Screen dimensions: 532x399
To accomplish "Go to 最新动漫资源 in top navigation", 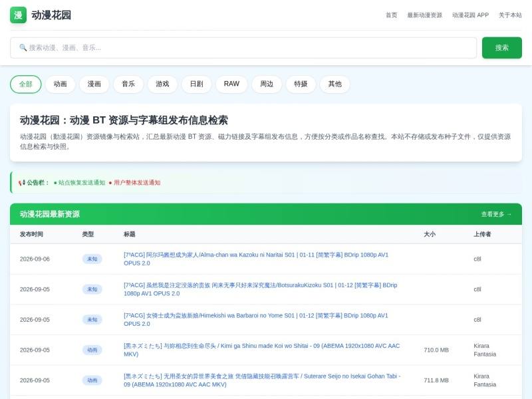I will point(424,15).
